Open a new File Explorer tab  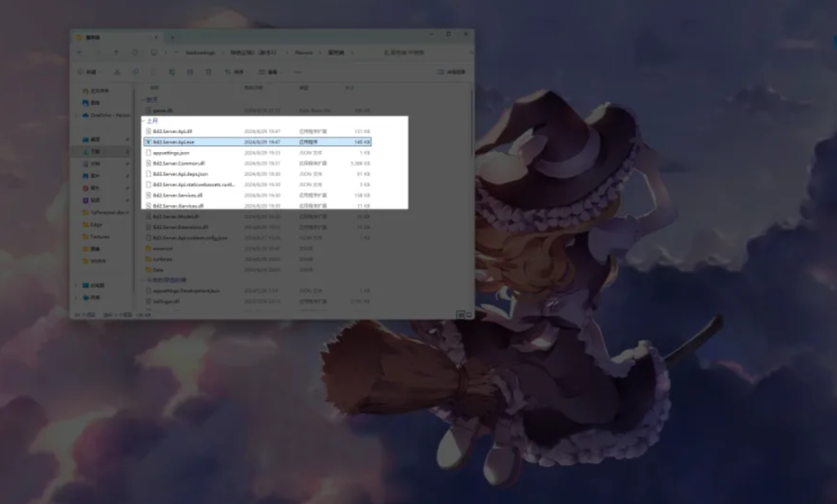click(x=172, y=38)
